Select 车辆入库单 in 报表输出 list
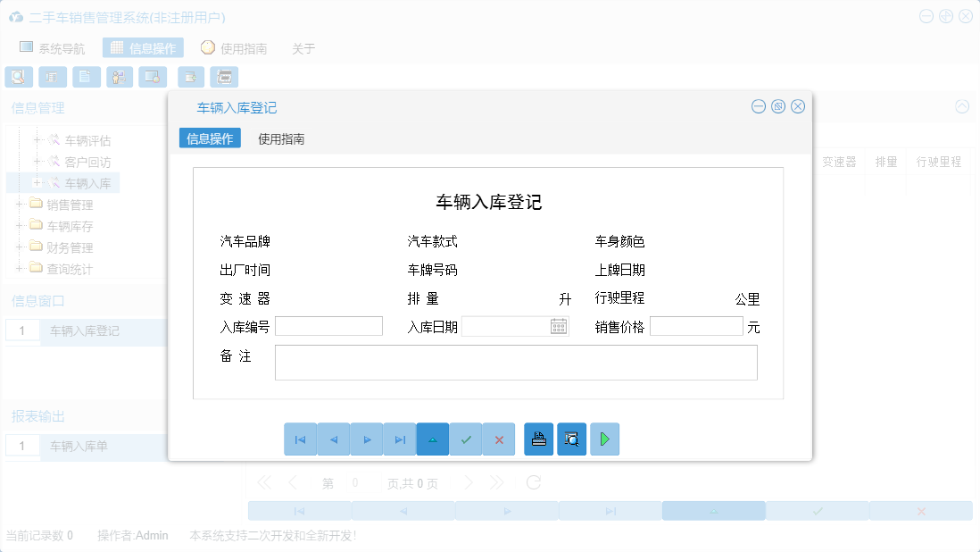980x552 pixels. [x=77, y=446]
